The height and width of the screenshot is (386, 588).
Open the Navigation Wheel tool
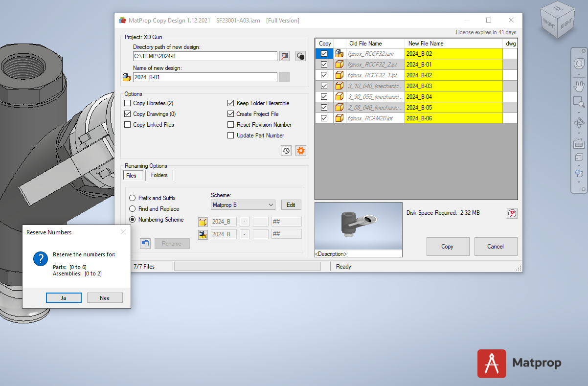(579, 63)
